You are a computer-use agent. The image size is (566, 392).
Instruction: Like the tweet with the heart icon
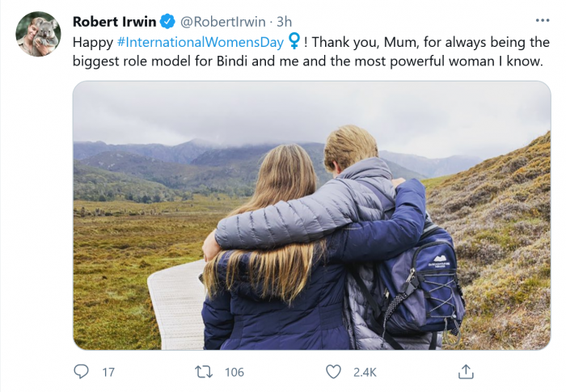point(333,372)
